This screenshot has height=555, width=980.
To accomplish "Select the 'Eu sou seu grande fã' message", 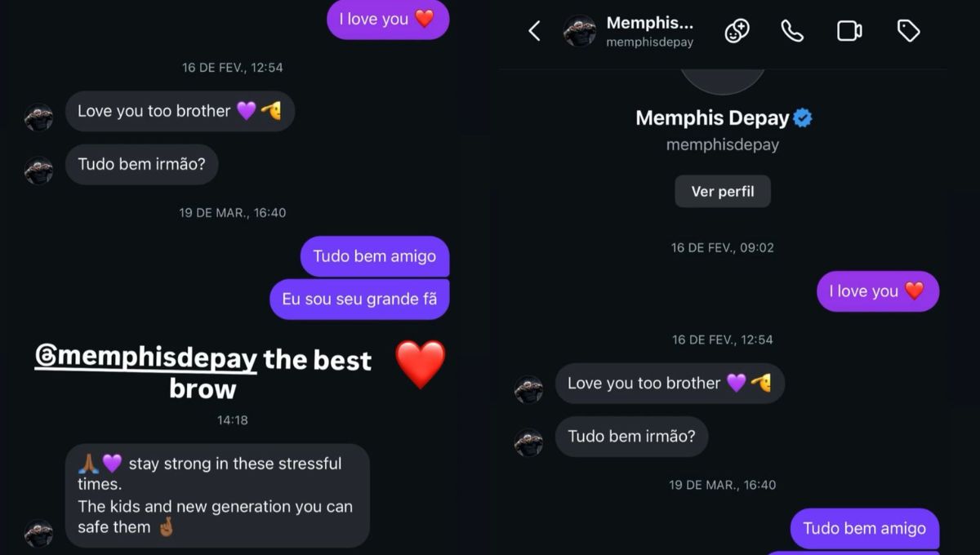I will click(x=359, y=299).
